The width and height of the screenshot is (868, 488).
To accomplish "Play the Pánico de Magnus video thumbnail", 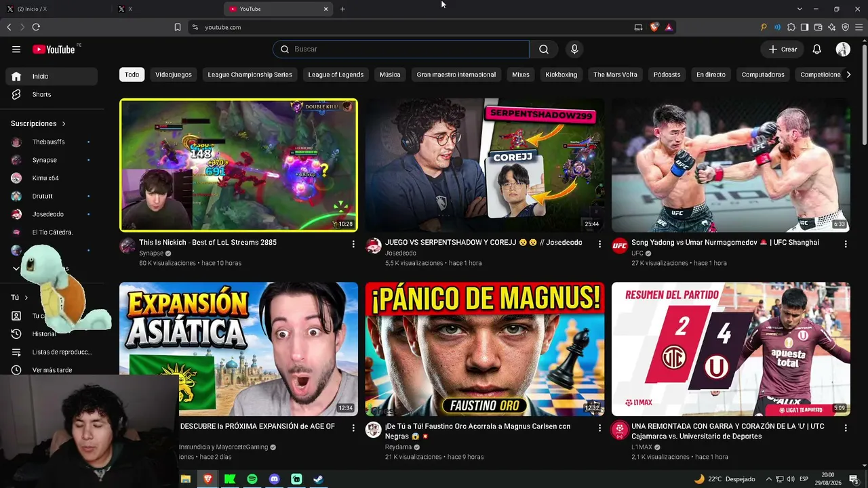I will 485,349.
